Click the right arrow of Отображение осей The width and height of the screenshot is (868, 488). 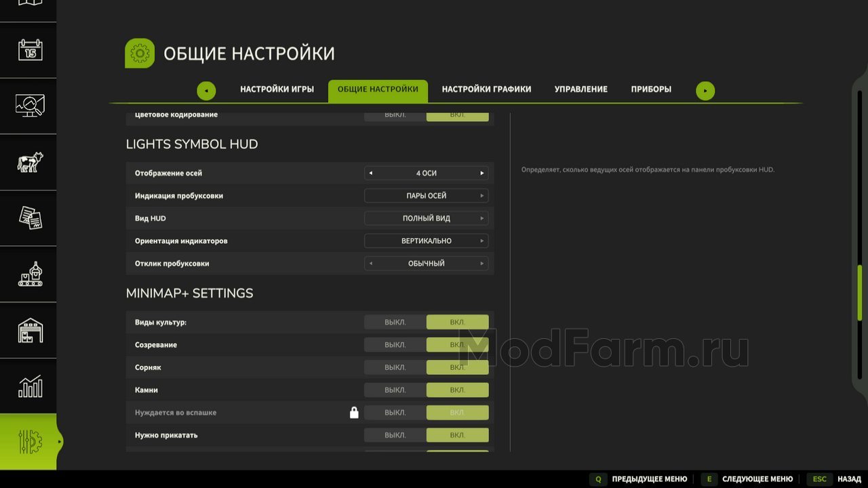(482, 174)
